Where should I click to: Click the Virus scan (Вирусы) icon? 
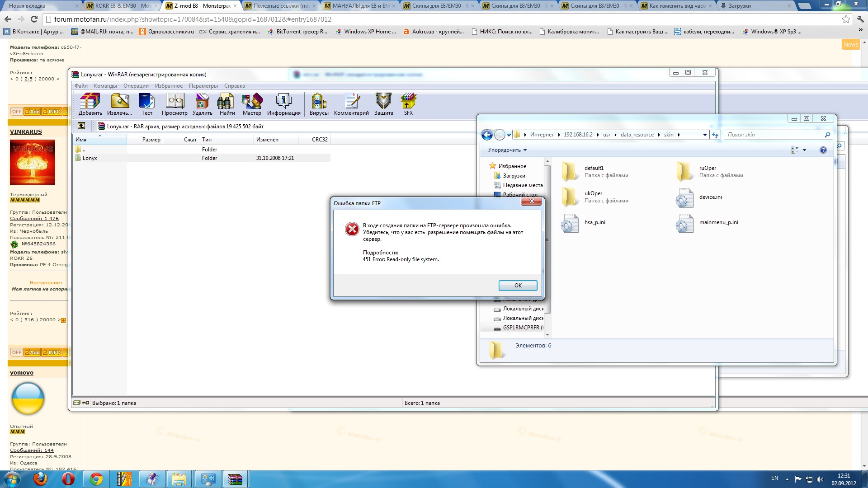point(319,104)
